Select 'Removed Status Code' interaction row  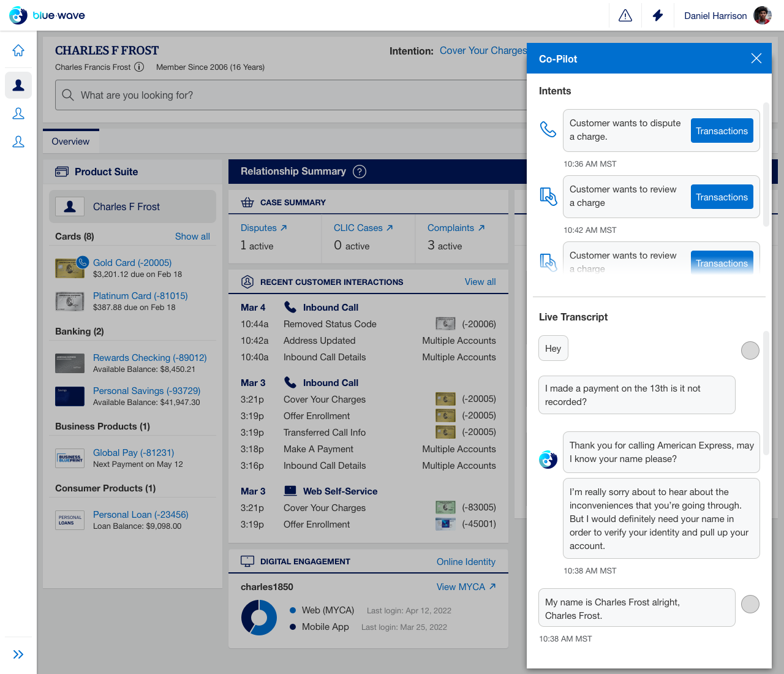[368, 324]
